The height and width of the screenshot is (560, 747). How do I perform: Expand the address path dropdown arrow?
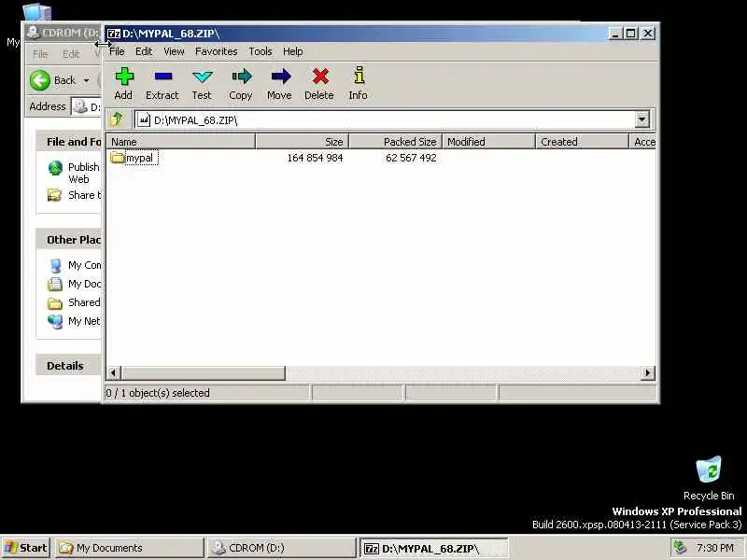(642, 119)
